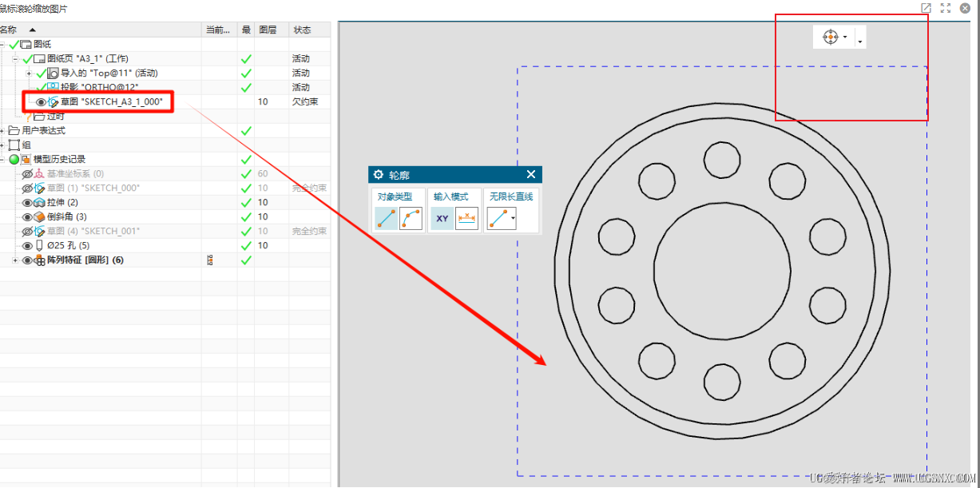The image size is (980, 488).
Task: Open the image in a new window icon
Action: pos(926,7)
